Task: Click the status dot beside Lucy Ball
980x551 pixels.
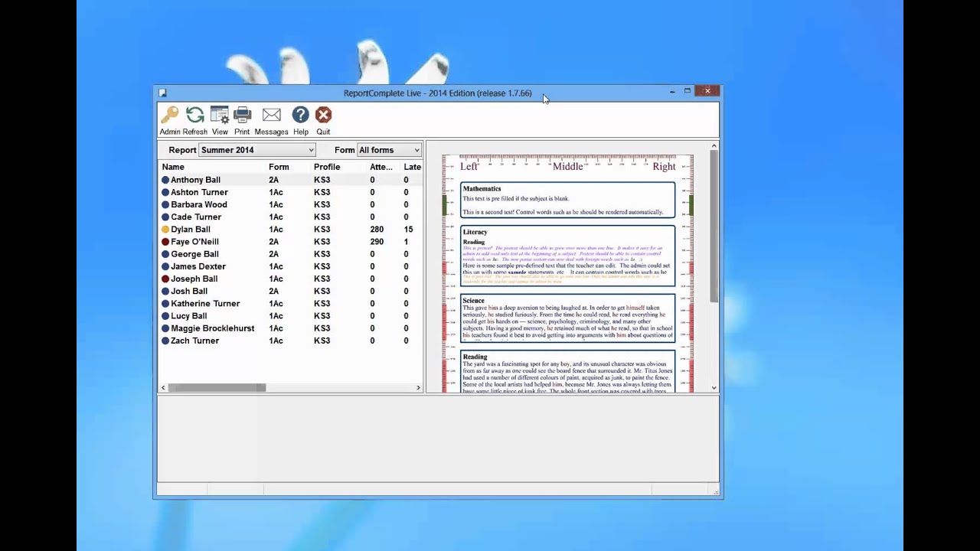Action: click(x=165, y=316)
